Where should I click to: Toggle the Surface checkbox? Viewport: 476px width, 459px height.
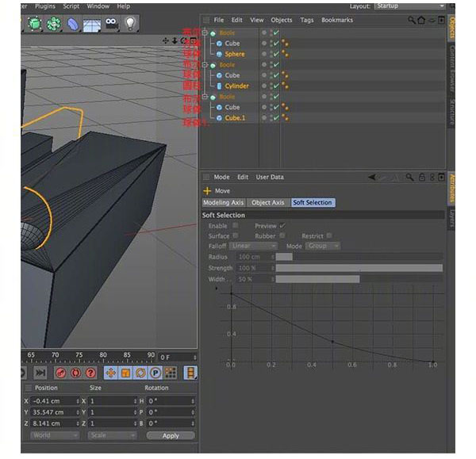coord(236,235)
